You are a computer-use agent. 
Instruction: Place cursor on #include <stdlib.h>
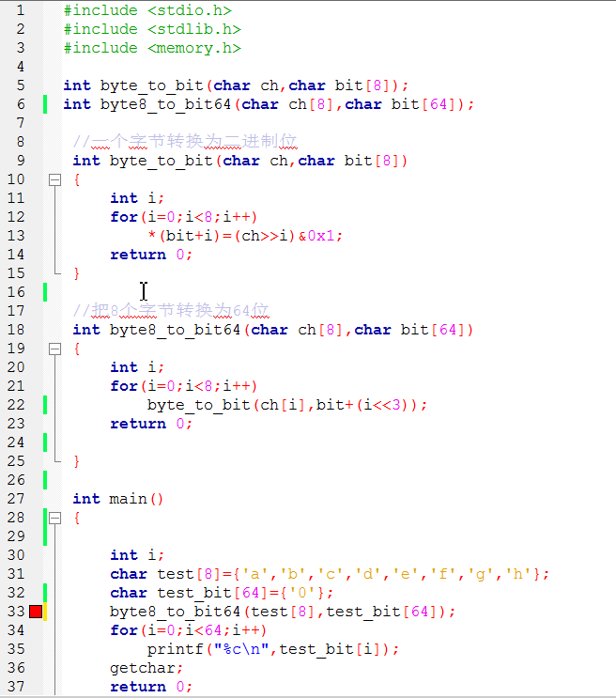152,29
